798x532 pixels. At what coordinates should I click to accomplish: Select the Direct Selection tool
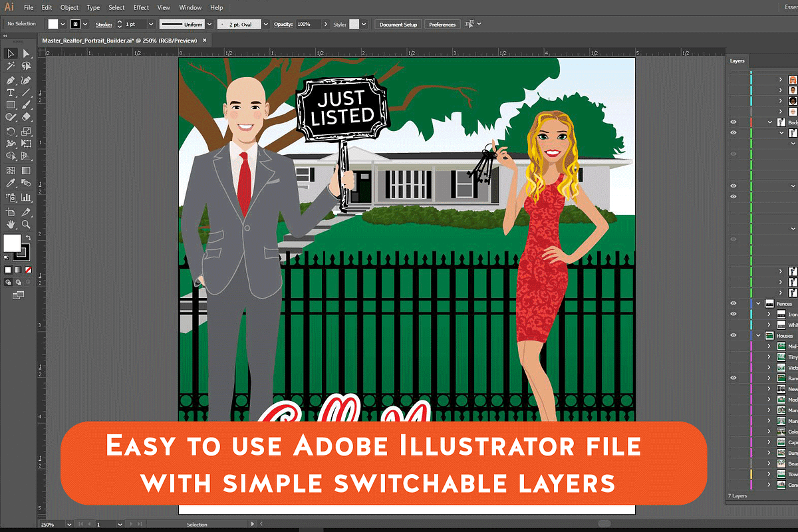point(27,54)
